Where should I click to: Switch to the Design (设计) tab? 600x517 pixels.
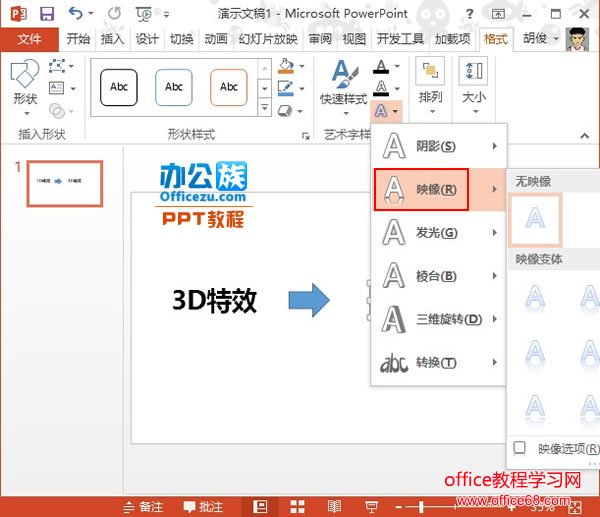pyautogui.click(x=147, y=39)
